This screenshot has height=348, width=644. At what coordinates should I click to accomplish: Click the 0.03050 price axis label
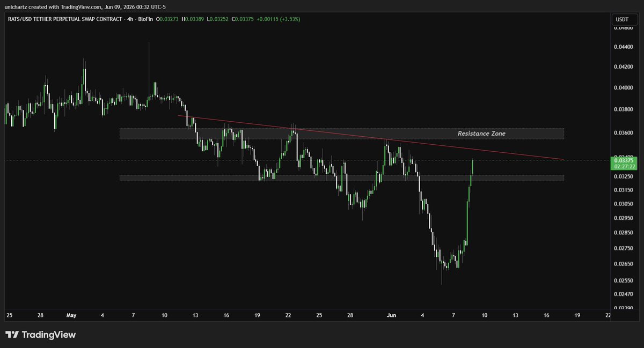coord(624,204)
